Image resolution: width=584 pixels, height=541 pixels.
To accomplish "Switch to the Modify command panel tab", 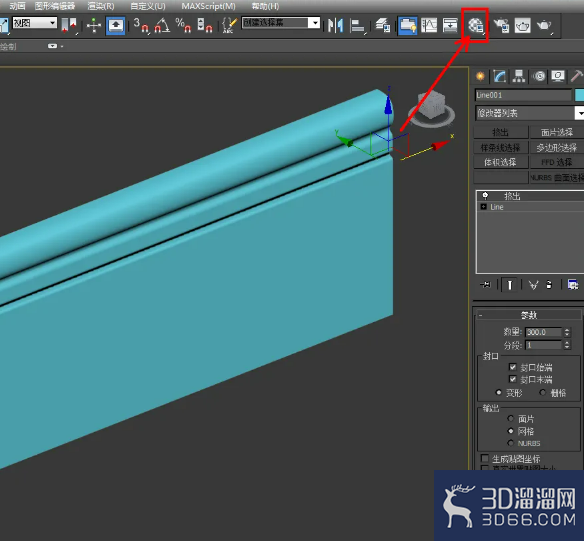I will 499,76.
